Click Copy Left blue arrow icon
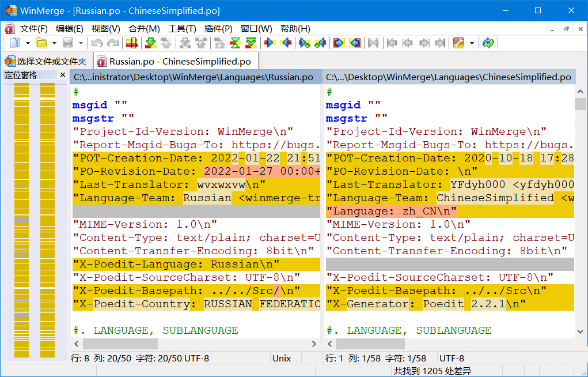 [286, 43]
